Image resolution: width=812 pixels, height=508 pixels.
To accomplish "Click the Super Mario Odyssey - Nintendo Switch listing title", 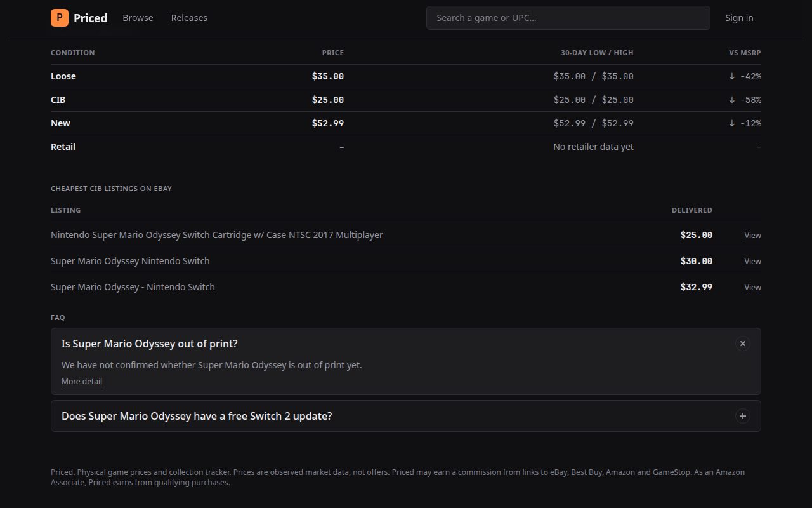I will pos(133,287).
